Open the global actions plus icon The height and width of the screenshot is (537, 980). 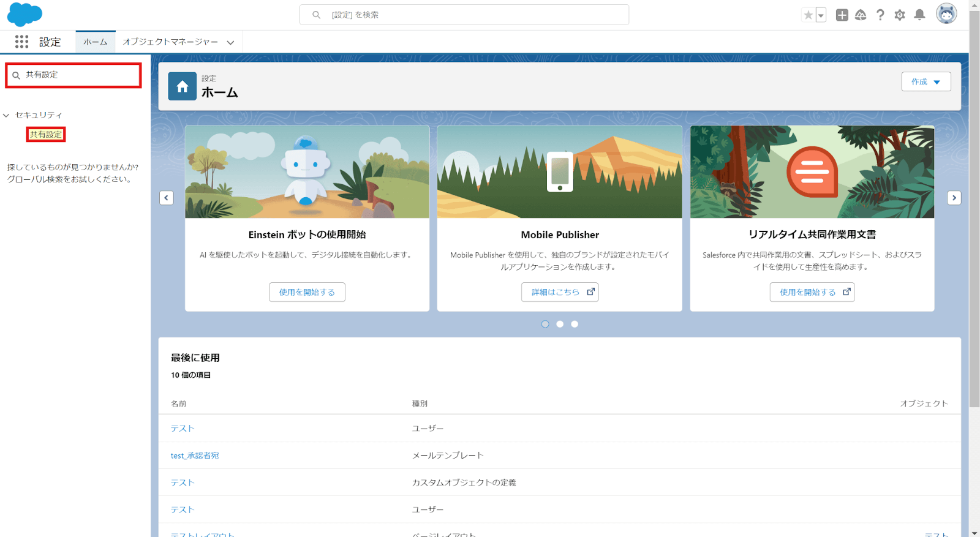842,15
